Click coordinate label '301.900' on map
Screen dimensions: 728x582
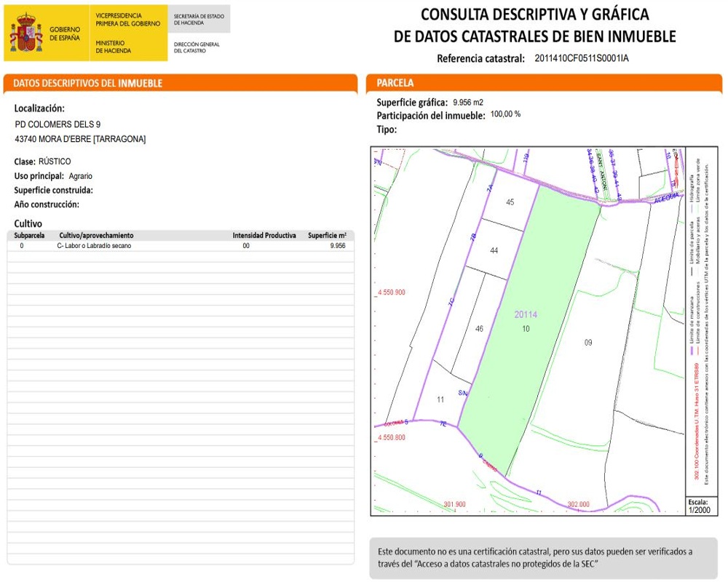pos(454,504)
